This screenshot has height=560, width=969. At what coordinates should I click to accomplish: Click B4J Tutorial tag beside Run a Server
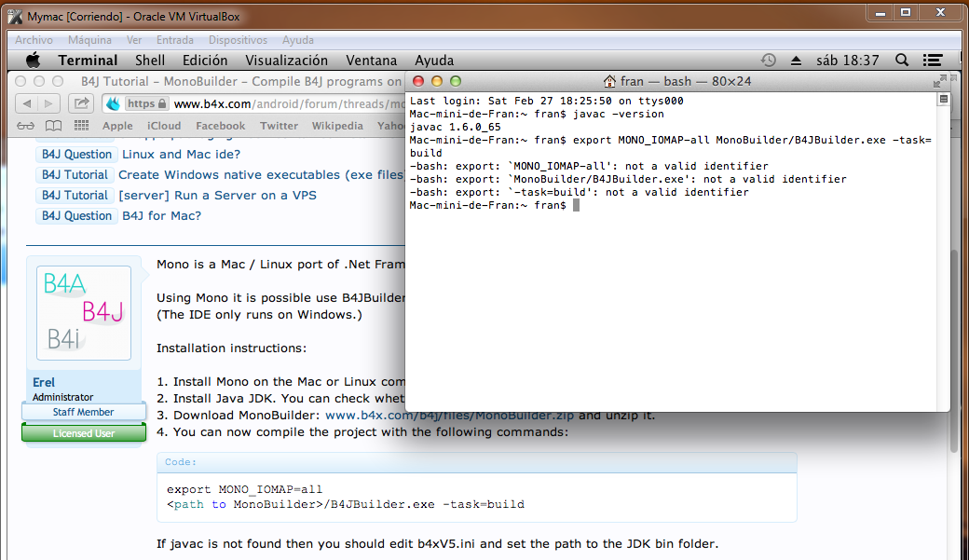tap(75, 196)
